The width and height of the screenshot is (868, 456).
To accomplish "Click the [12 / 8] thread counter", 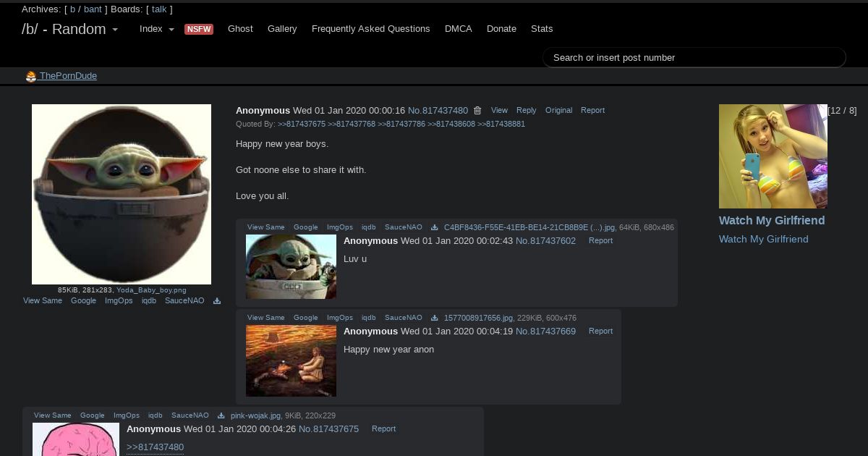I will click(842, 111).
